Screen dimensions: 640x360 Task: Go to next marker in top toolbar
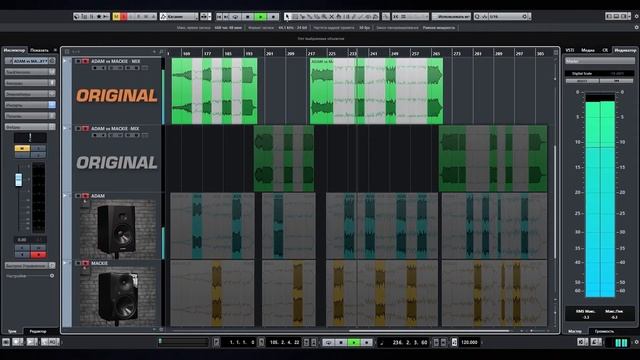[x=226, y=17]
